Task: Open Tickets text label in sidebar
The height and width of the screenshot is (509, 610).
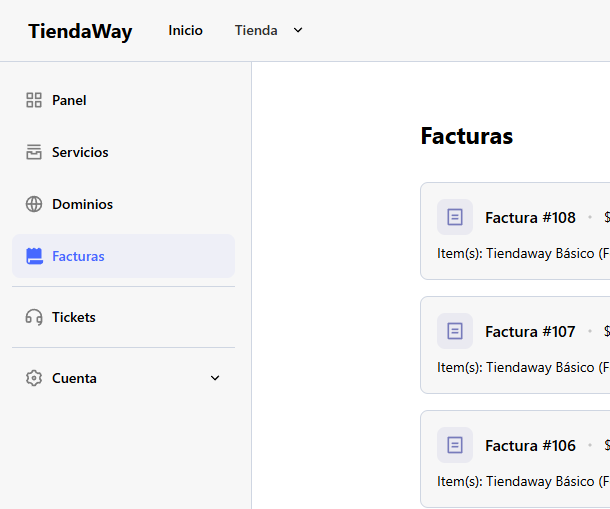Action: 74,317
